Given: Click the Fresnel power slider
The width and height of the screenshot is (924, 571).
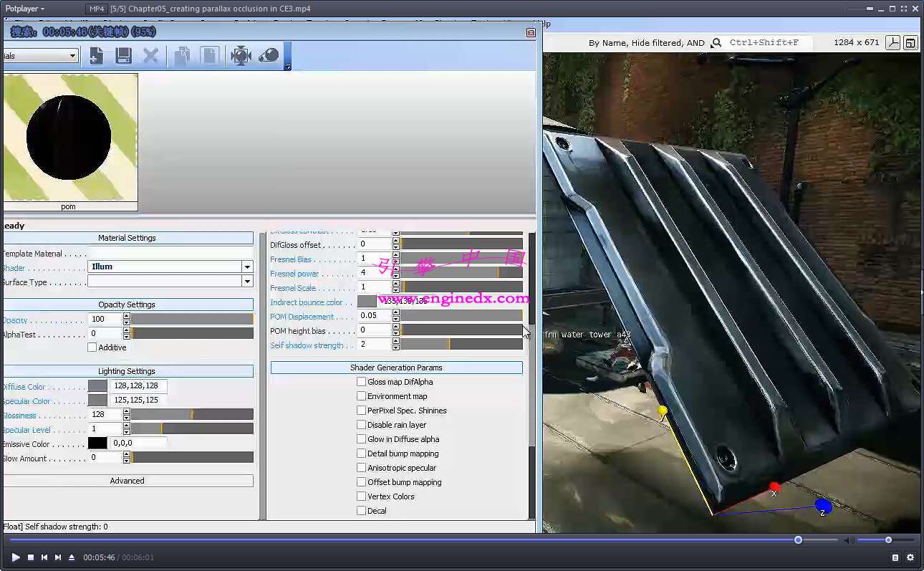Looking at the screenshot, I should click(x=461, y=273).
